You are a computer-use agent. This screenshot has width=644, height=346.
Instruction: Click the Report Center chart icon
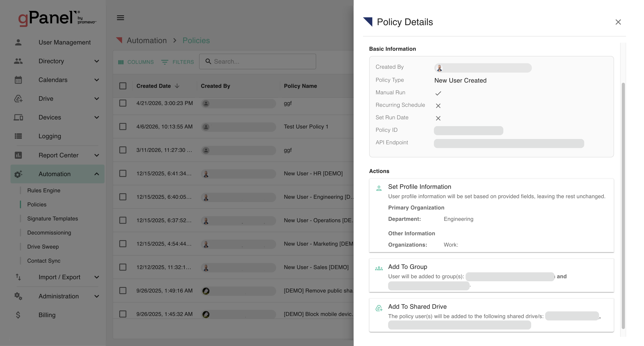tap(18, 155)
